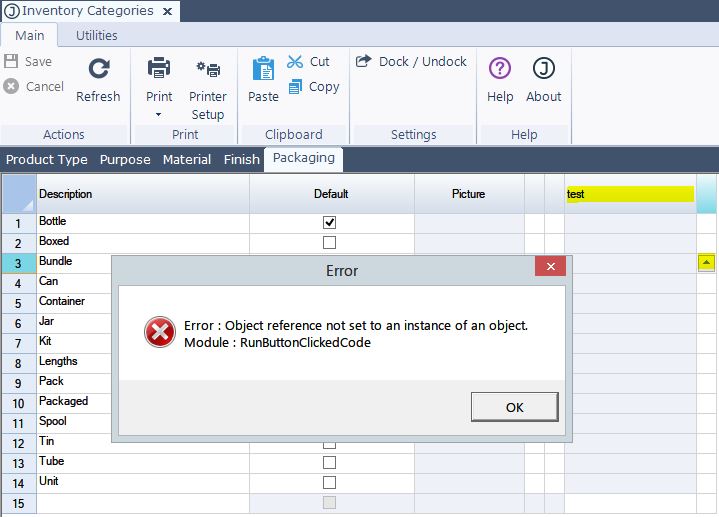Select the row 7 header for Kit
The image size is (719, 517).
(18, 342)
